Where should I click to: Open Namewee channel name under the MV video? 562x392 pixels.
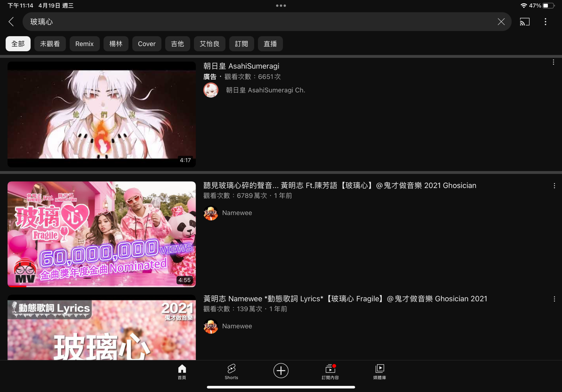(x=237, y=213)
